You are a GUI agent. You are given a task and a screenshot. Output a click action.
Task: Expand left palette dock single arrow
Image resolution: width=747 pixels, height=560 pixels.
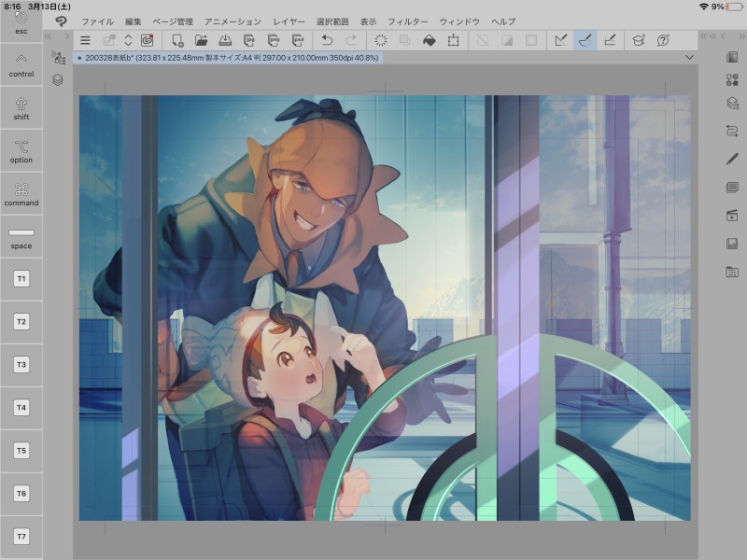(x=66, y=36)
